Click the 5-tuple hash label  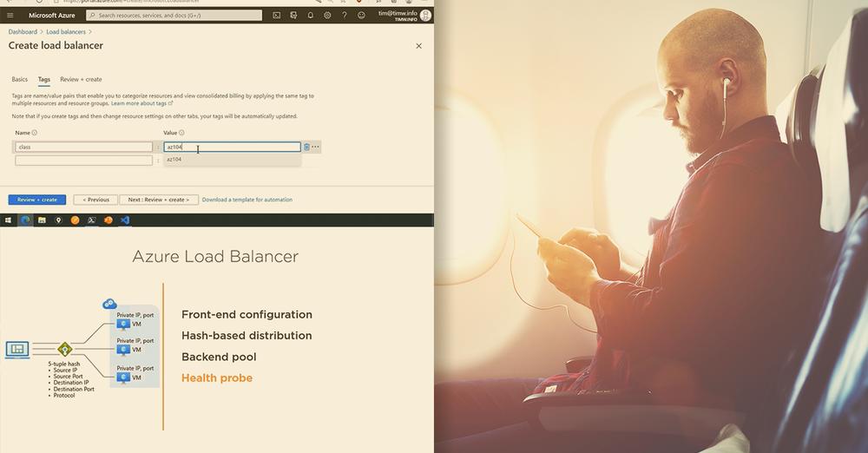click(64, 364)
